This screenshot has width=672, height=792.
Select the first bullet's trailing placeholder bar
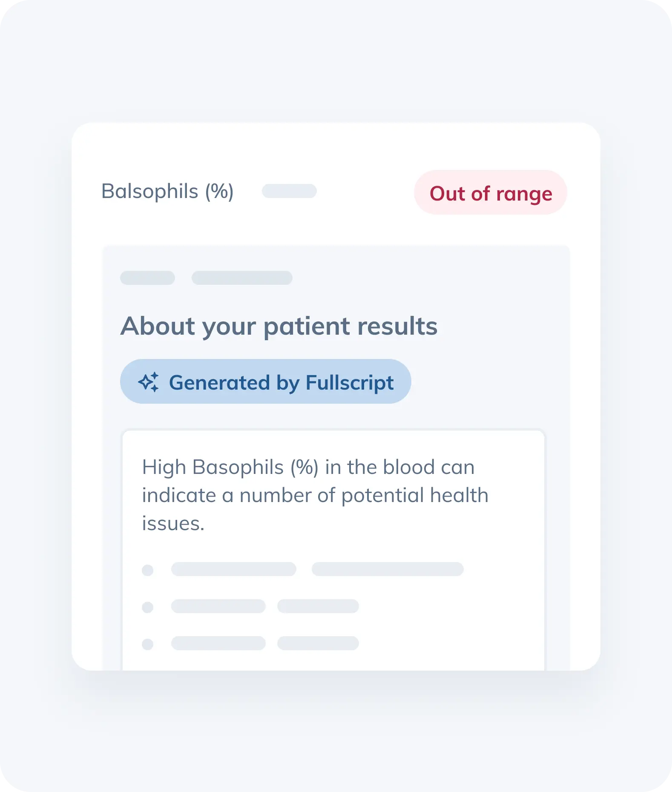388,569
